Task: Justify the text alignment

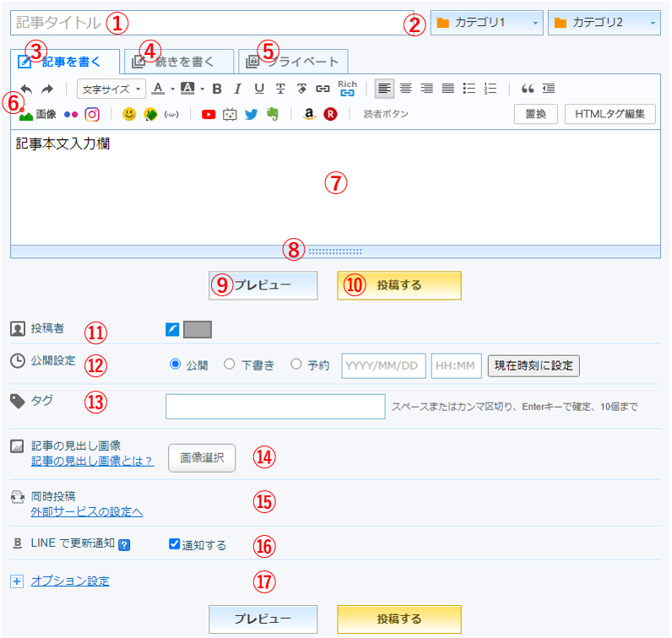Action: click(x=447, y=89)
